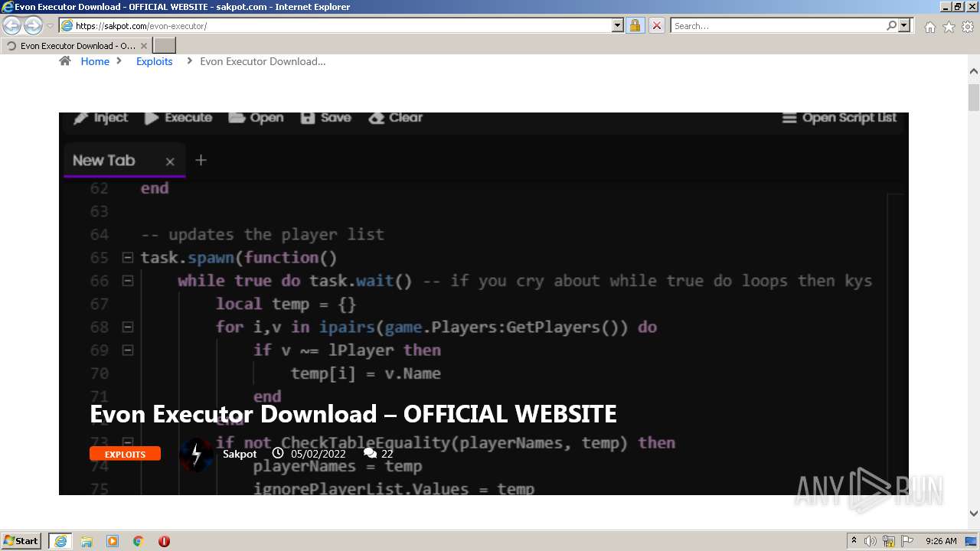This screenshot has width=980, height=551.
Task: Open the Sakpot author link
Action: pyautogui.click(x=240, y=454)
